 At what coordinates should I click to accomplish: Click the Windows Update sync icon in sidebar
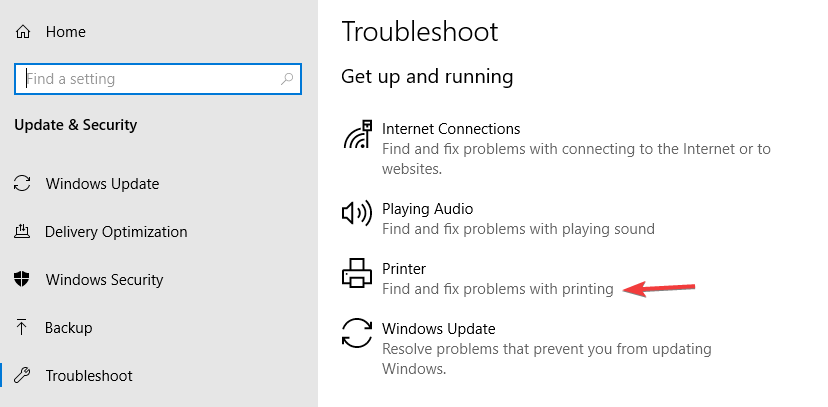pos(22,184)
